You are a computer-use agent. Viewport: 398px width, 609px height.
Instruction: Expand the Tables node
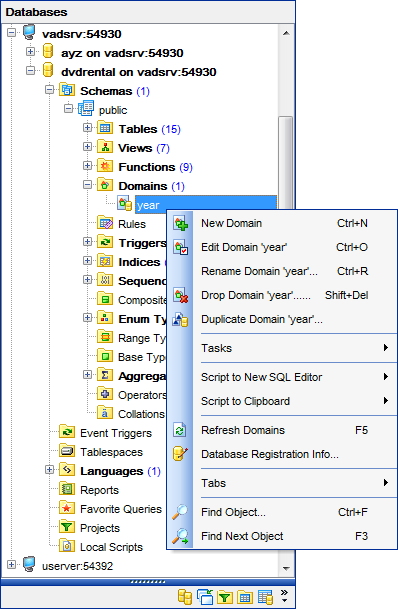pos(87,127)
